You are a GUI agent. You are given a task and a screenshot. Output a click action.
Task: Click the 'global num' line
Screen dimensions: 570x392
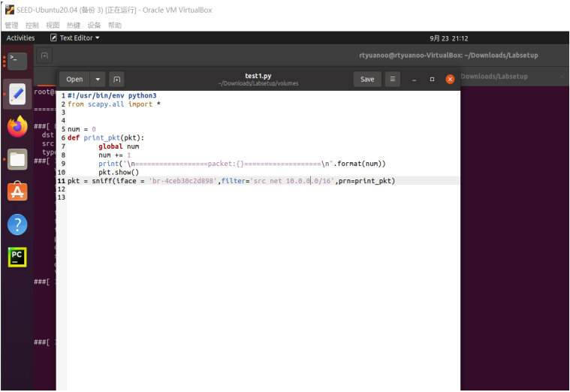(x=119, y=146)
